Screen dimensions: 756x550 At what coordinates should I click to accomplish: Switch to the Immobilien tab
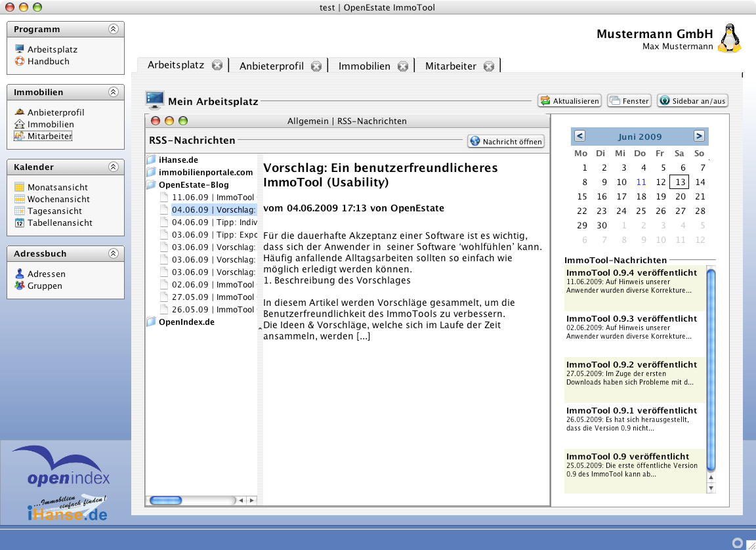pos(364,66)
